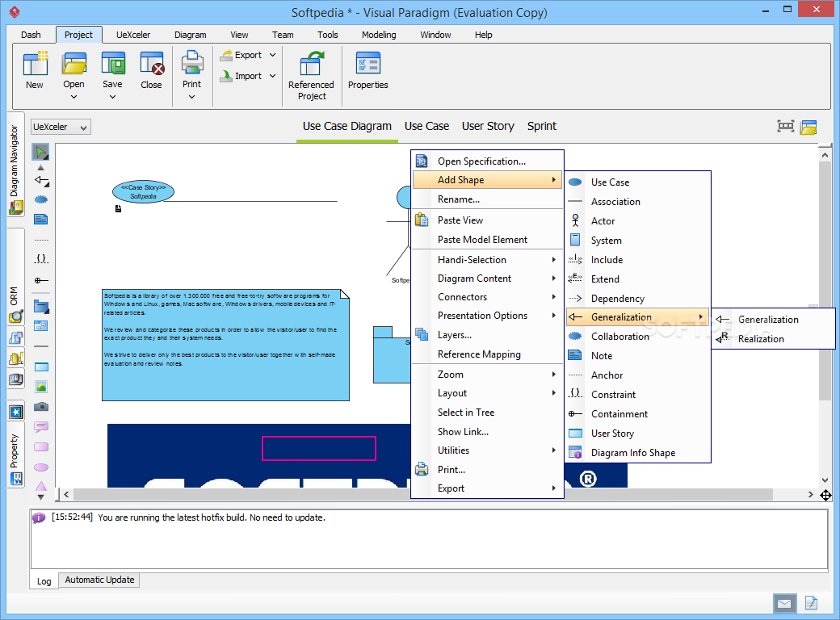Expand the Save button dropdown arrow

112,97
